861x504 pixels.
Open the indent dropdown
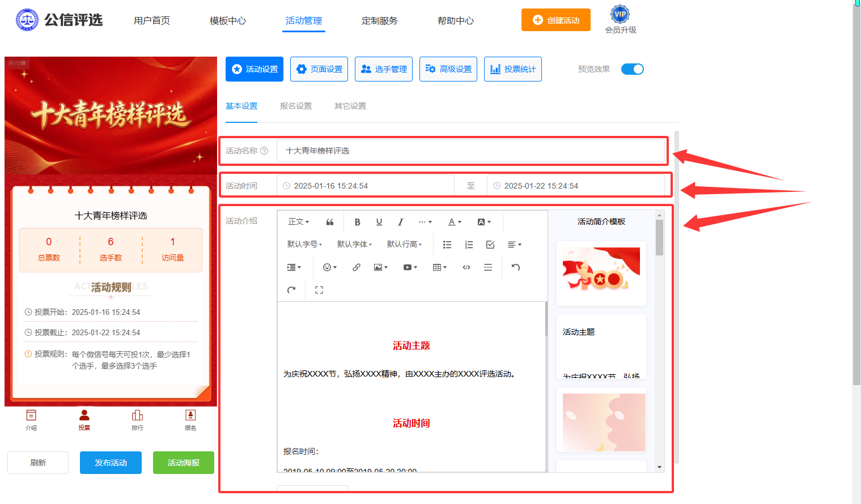(294, 267)
